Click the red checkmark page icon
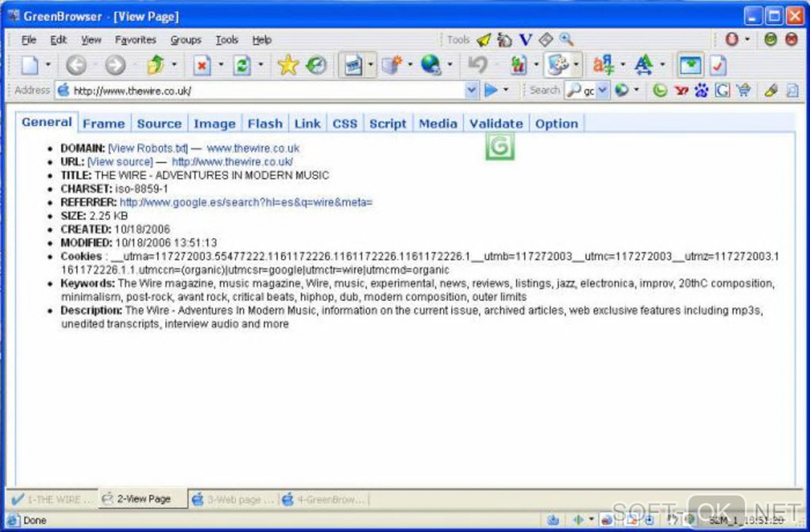The width and height of the screenshot is (810, 532). pyautogui.click(x=718, y=65)
